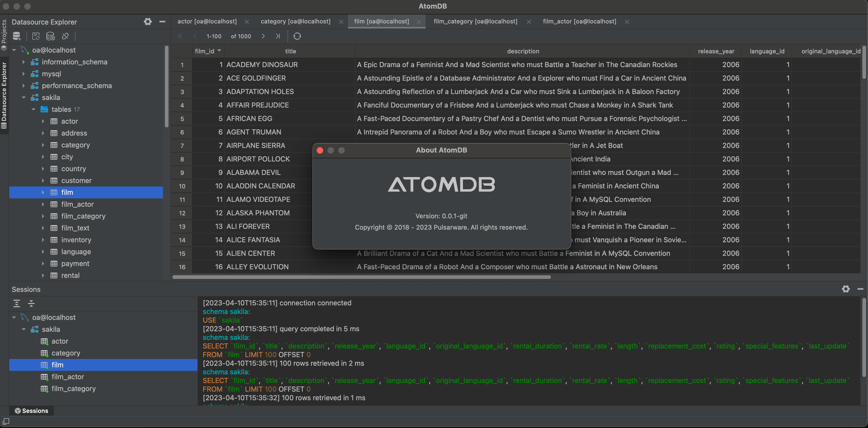Expand the mysql schema

point(23,74)
